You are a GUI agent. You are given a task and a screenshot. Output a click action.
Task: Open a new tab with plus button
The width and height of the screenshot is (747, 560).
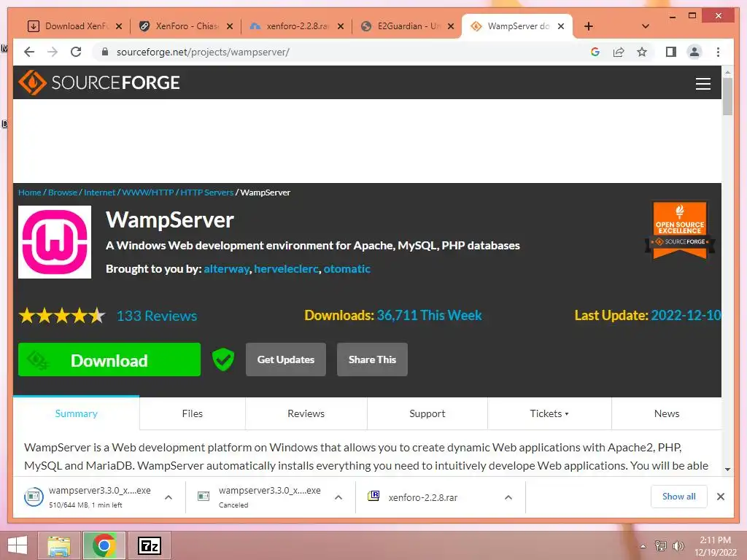point(589,26)
